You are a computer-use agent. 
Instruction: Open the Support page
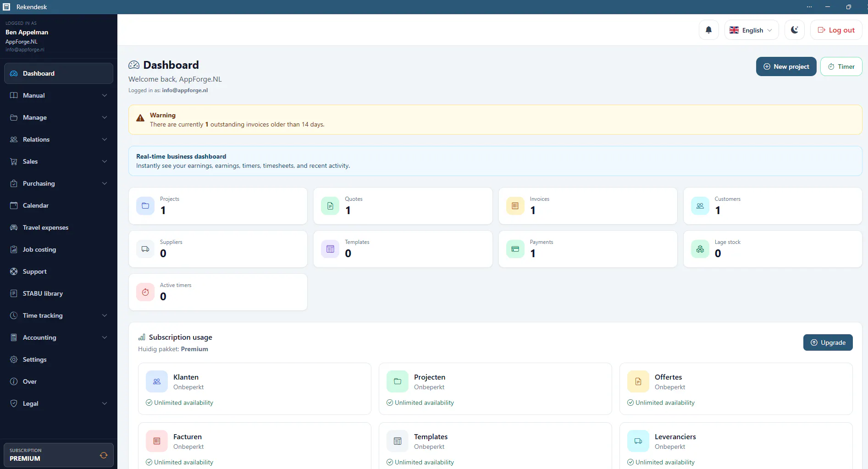coord(59,271)
